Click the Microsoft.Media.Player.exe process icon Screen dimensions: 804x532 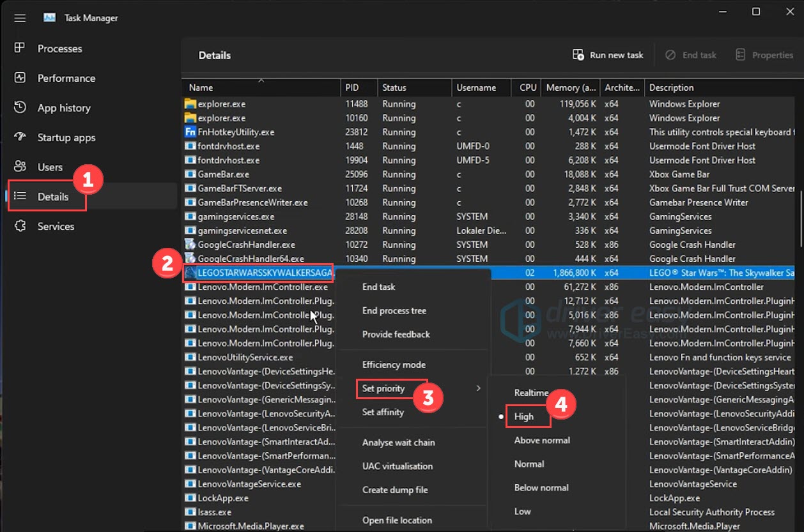190,526
